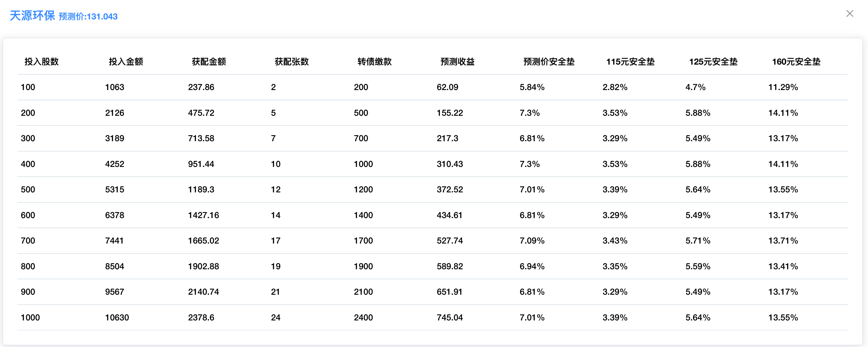The width and height of the screenshot is (868, 347).
Task: Click the 获配张数 column header
Action: pos(291,62)
